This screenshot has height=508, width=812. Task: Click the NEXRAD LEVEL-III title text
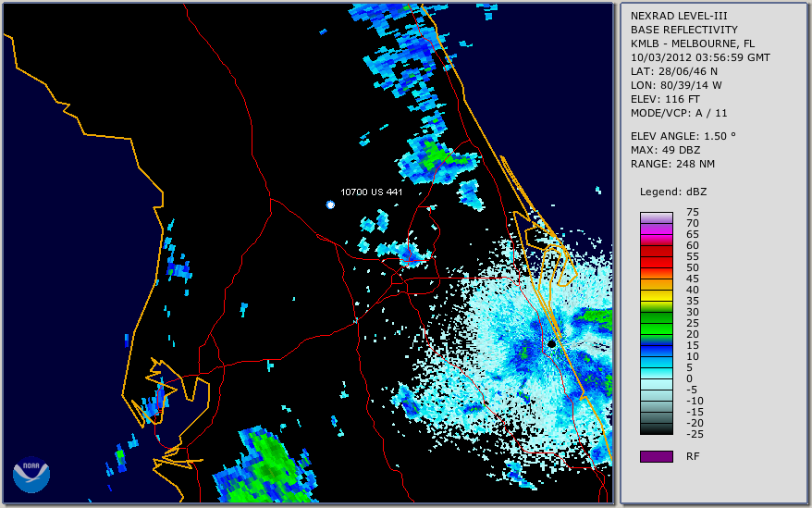679,16
